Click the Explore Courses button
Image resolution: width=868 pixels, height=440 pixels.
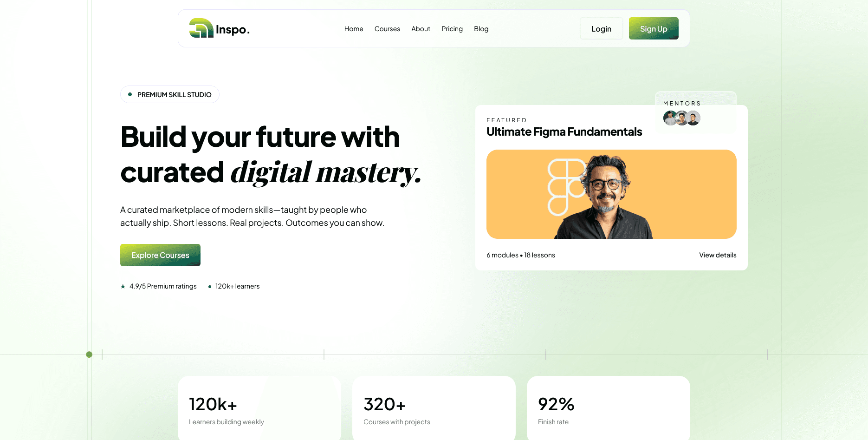coord(160,255)
